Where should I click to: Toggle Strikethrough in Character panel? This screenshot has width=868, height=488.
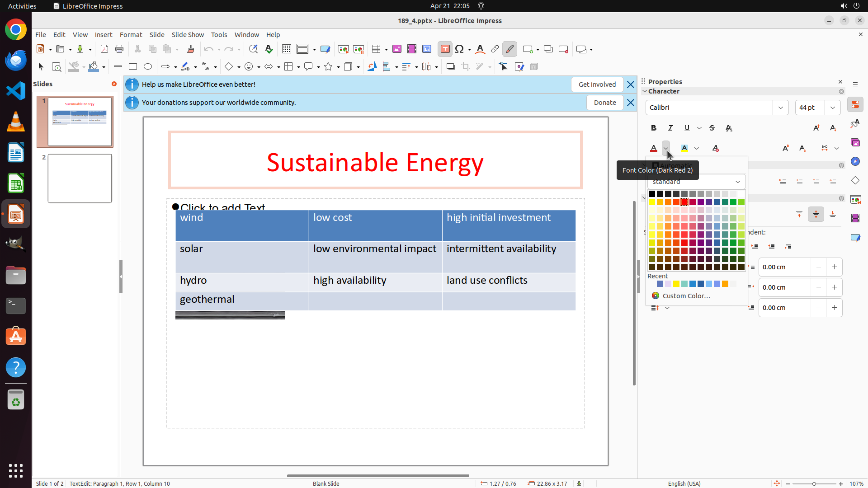click(x=712, y=128)
